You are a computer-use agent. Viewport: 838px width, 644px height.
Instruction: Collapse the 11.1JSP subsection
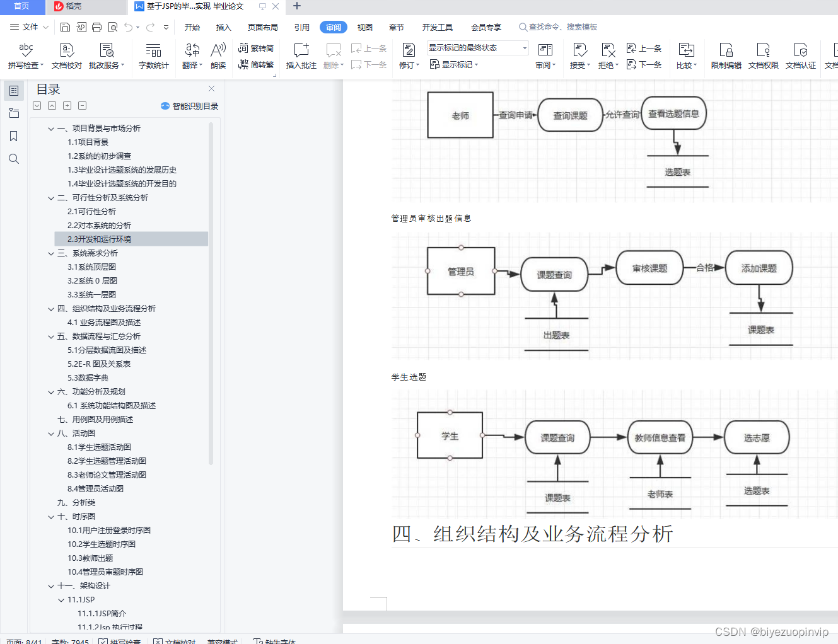(x=61, y=600)
